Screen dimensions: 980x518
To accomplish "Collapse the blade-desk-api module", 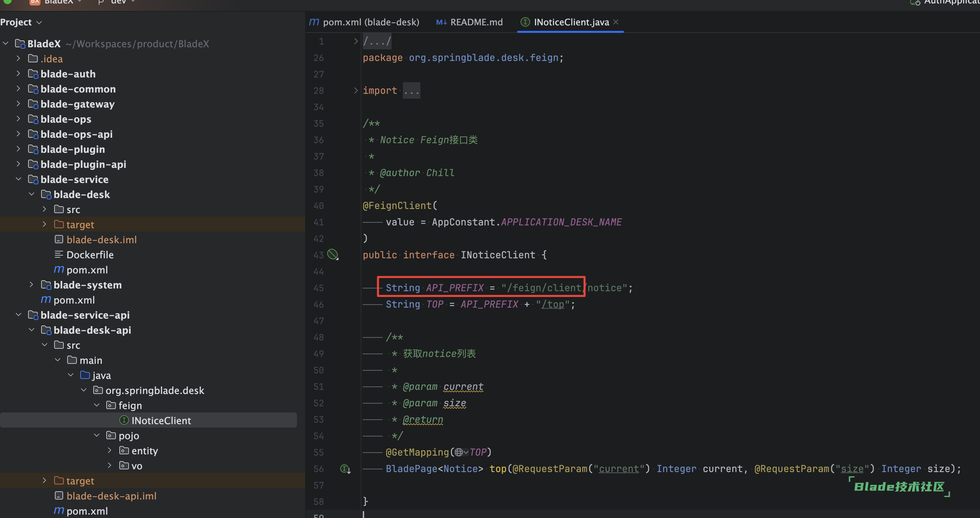I will coord(32,330).
